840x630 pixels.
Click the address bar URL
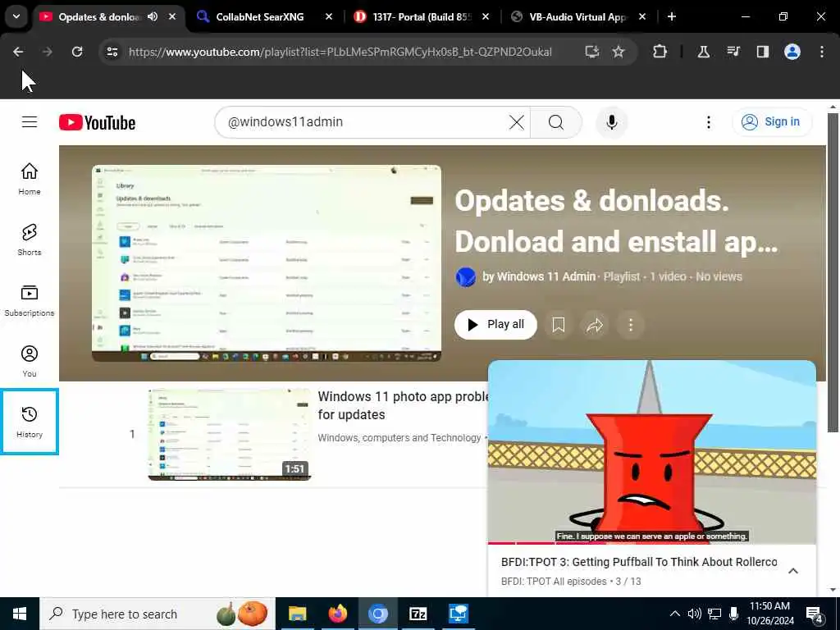point(340,52)
